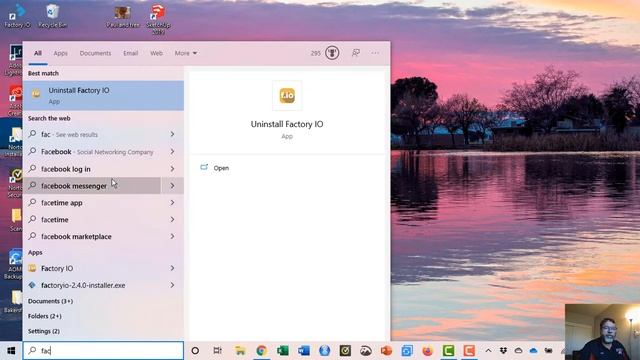The height and width of the screenshot is (360, 640).
Task: Click the feedback icon in search header
Action: click(356, 53)
